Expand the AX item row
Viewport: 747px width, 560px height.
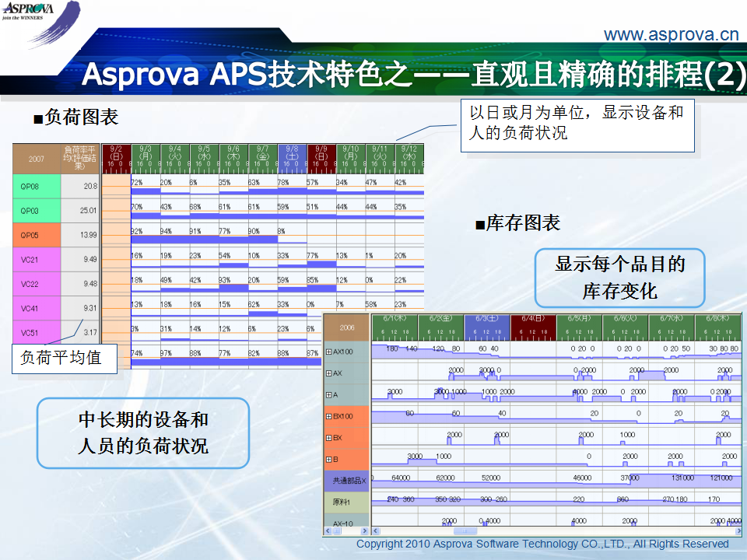[328, 373]
